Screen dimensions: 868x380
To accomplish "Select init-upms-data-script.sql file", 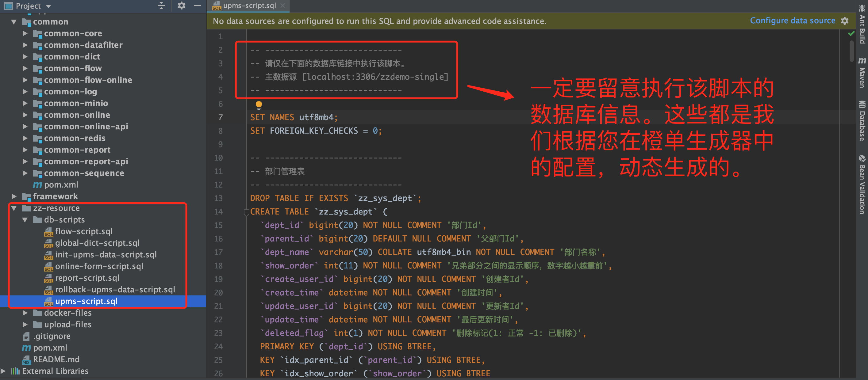I will [106, 254].
